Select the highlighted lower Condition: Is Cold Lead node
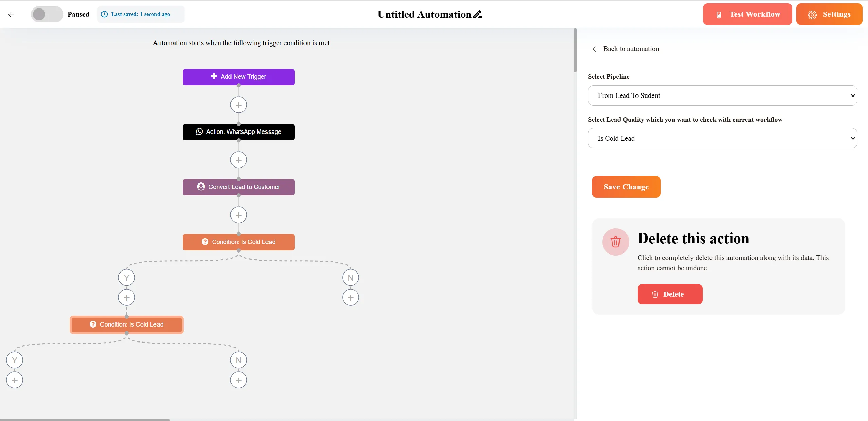 coord(126,324)
